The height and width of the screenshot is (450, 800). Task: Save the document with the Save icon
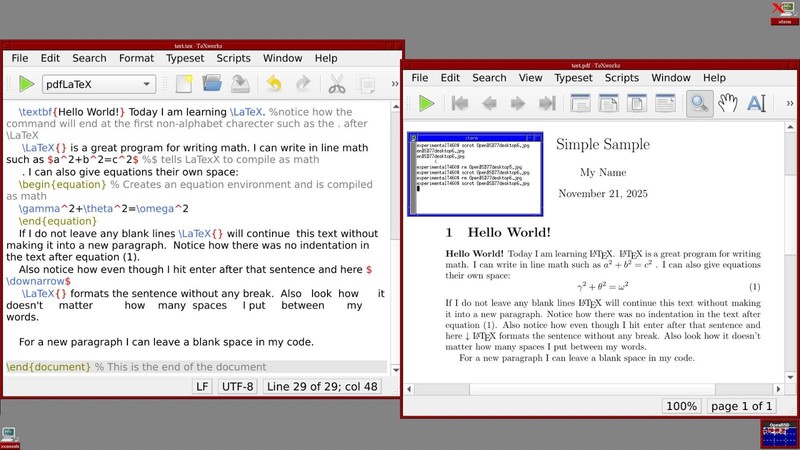click(240, 84)
